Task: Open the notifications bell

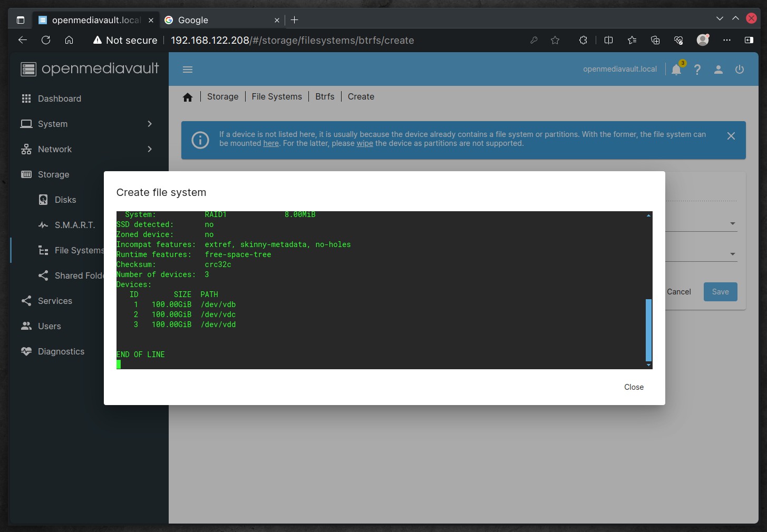Action: pos(676,70)
